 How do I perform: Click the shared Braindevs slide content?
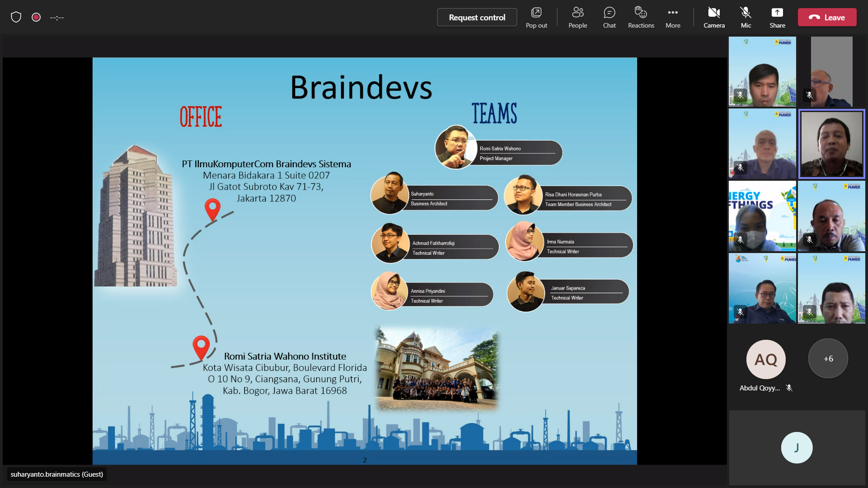tap(364, 261)
